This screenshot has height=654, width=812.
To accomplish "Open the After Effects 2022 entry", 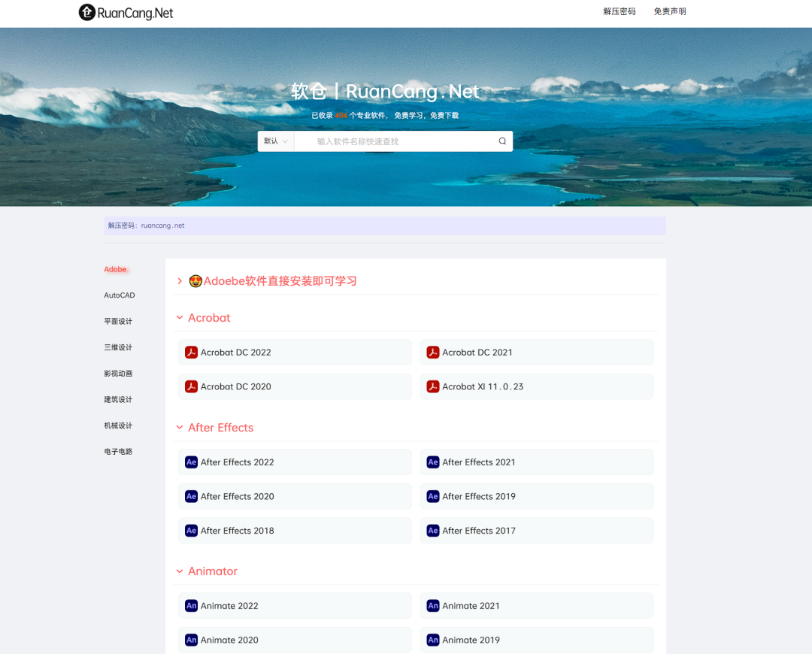I will pos(295,462).
